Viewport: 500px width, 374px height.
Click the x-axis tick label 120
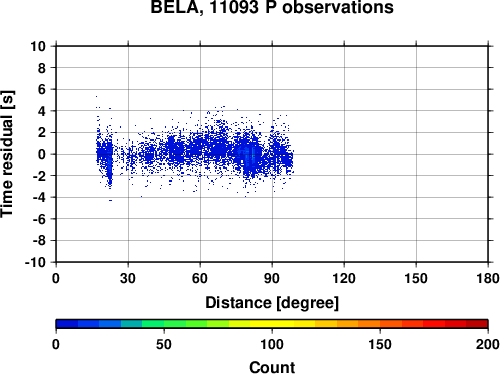point(344,278)
